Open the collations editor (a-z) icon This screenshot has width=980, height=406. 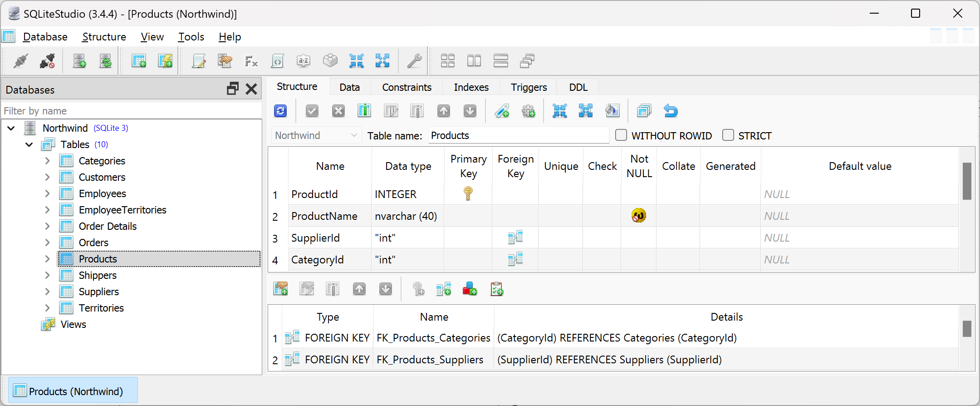pyautogui.click(x=304, y=61)
